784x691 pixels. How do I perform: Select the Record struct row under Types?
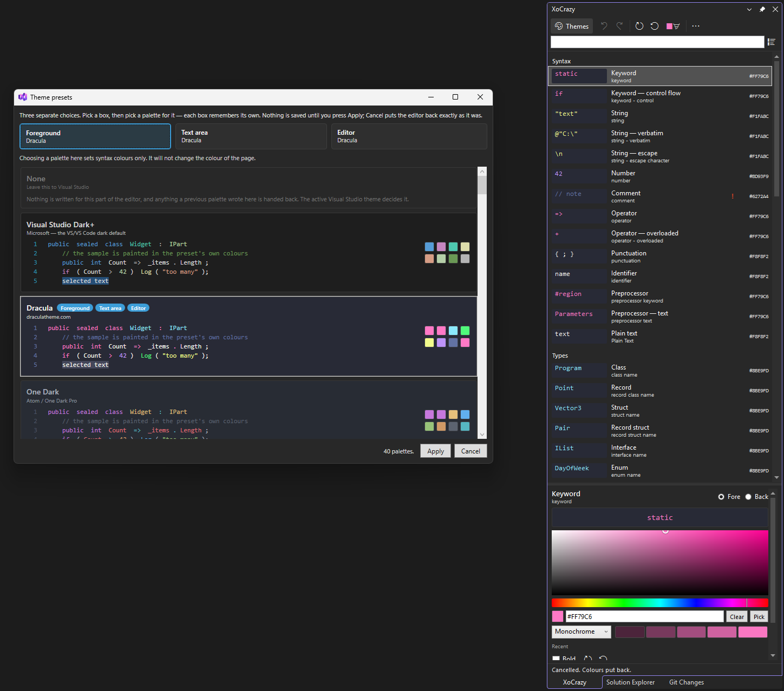click(660, 431)
